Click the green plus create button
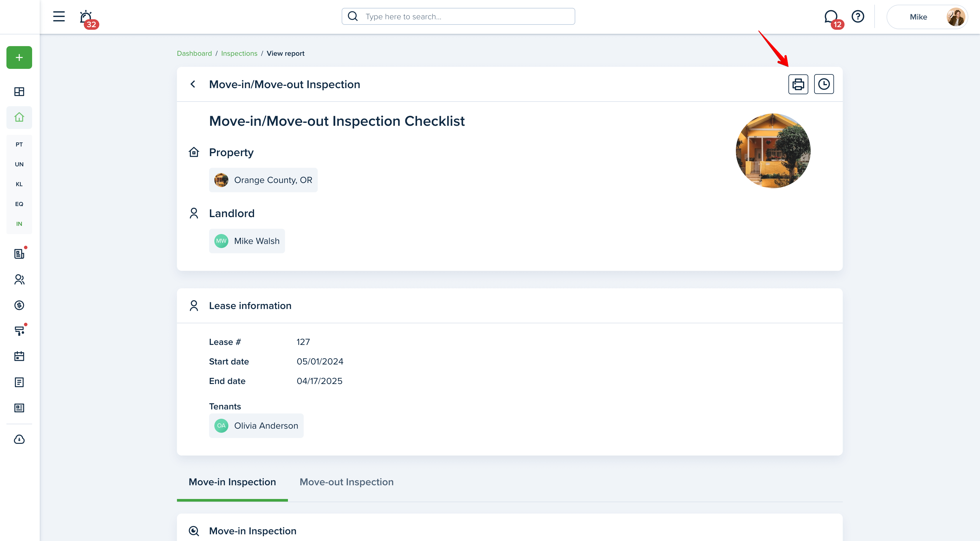 click(19, 57)
